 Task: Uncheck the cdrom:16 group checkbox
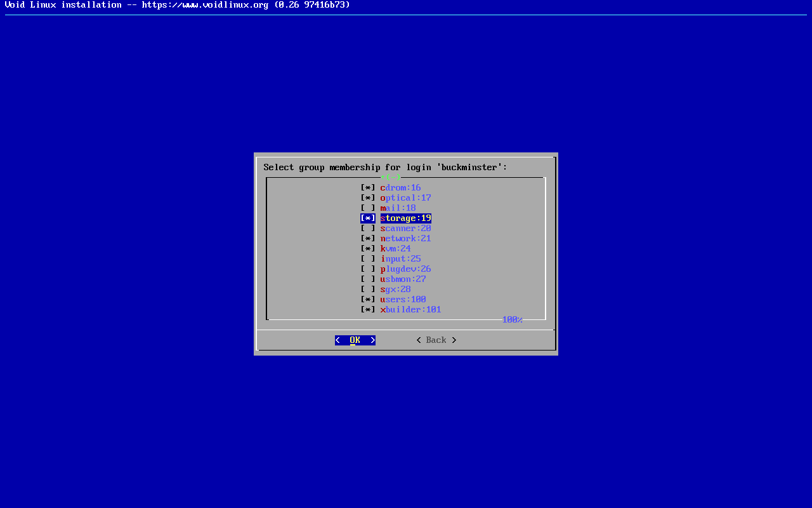368,188
